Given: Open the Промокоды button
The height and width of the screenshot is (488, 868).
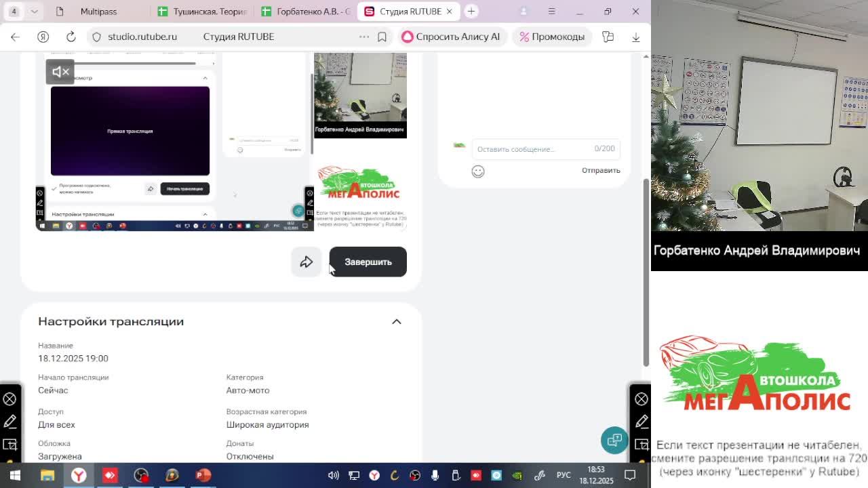Looking at the screenshot, I should tap(551, 37).
